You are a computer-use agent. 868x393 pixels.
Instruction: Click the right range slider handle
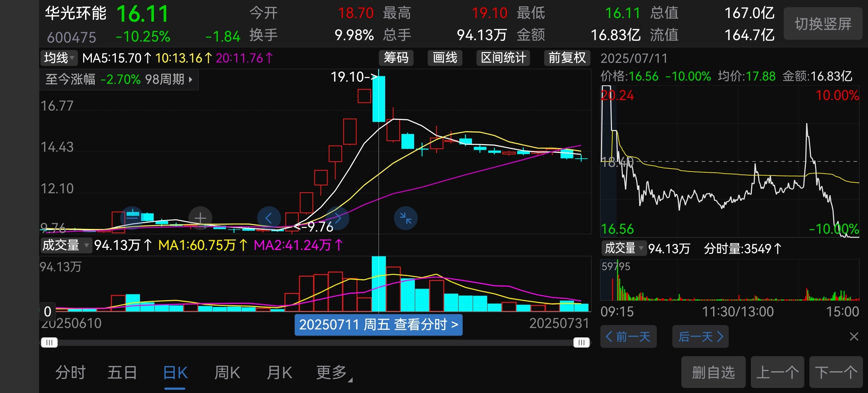[x=581, y=342]
